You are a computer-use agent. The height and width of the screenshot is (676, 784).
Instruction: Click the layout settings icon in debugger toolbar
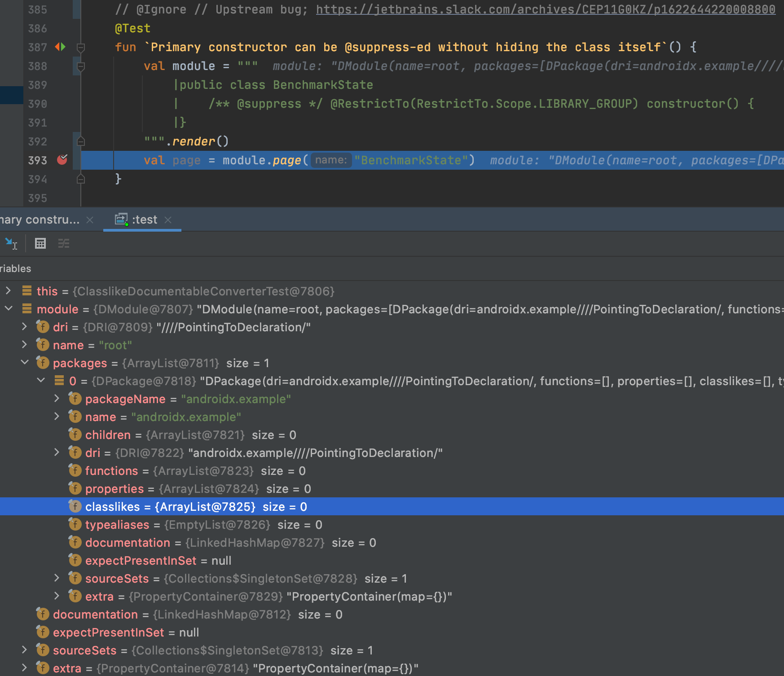pos(64,243)
